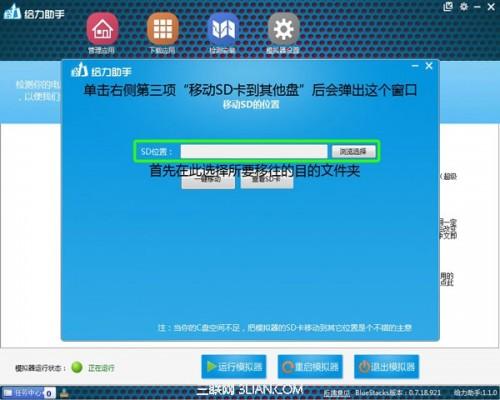Viewport: 500px width, 400px height.
Task: Minimize the main 给力助手 window
Action: click(477, 7)
